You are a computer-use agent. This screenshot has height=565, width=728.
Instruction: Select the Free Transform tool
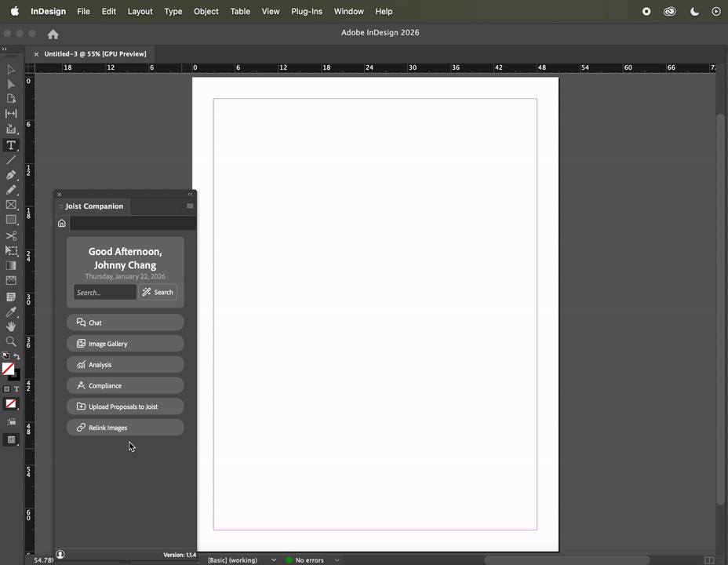11,250
